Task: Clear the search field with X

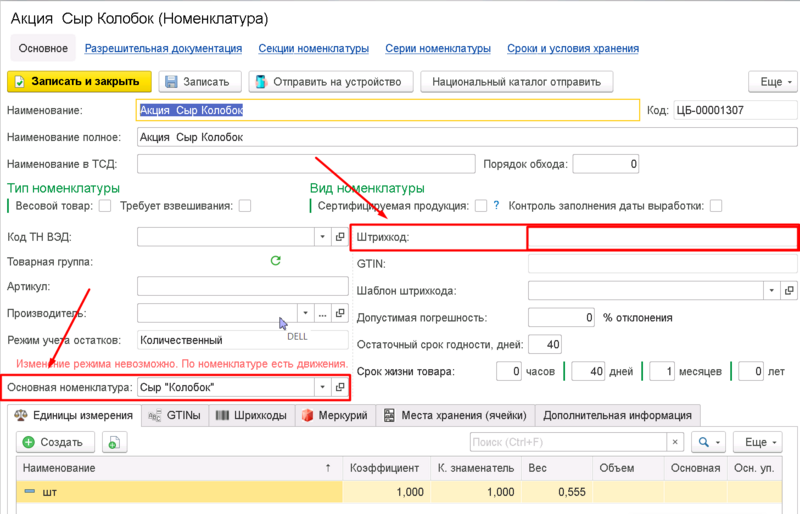Action: pyautogui.click(x=675, y=442)
